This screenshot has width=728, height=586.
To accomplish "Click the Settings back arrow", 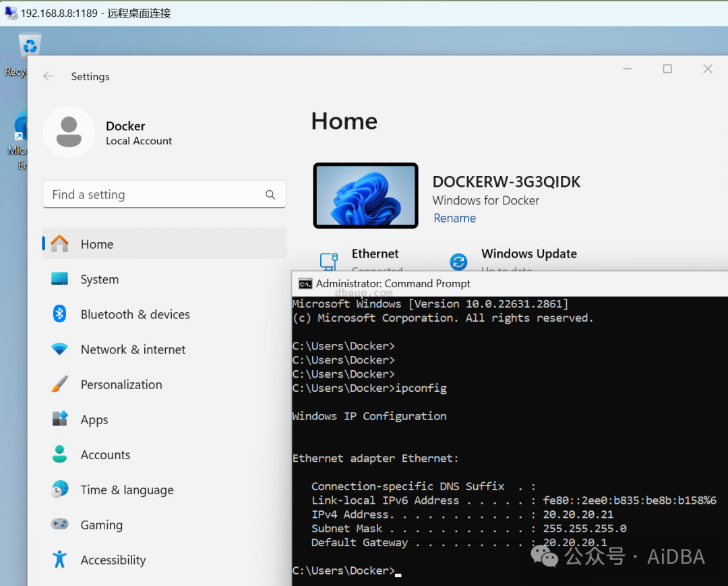I will 49,77.
